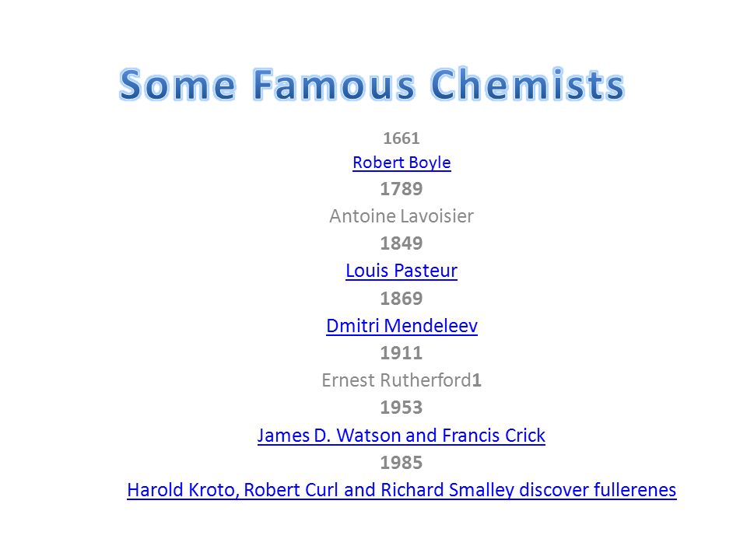
Task: Click the year 1869 above Mendeleev
Action: tap(402, 299)
